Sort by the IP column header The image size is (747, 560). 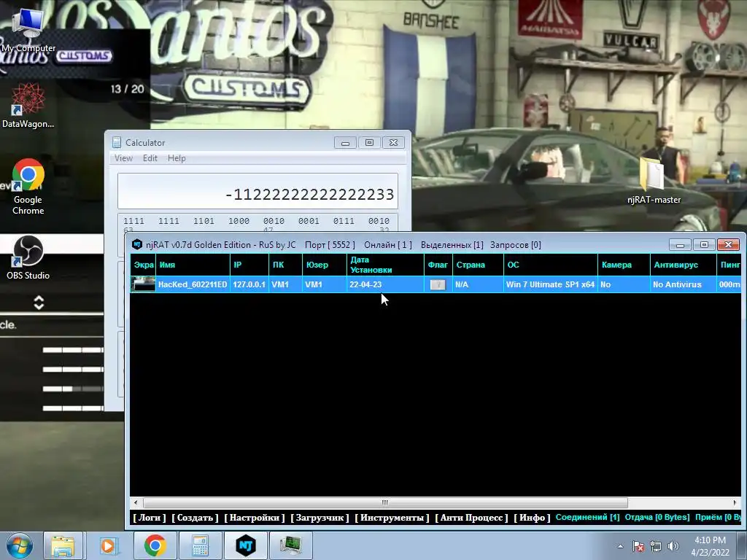click(249, 265)
